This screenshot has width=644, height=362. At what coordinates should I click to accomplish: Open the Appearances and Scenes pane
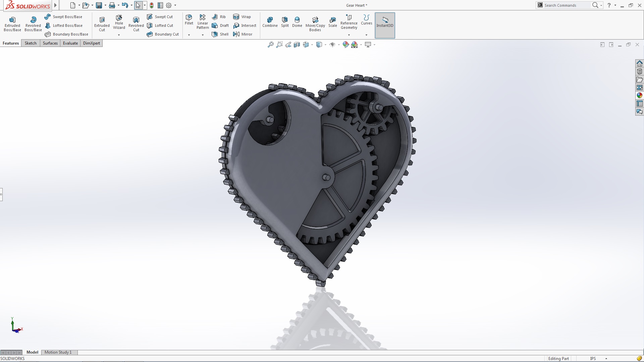click(640, 95)
